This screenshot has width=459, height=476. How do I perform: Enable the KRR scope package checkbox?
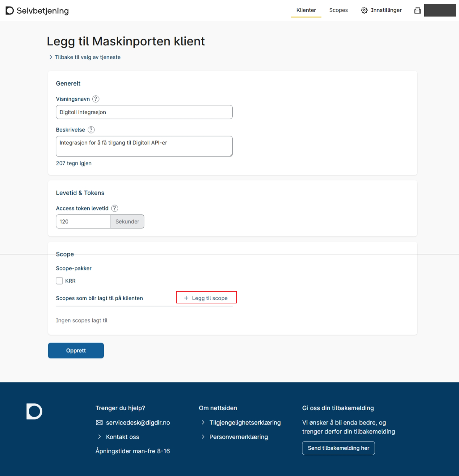coord(60,281)
